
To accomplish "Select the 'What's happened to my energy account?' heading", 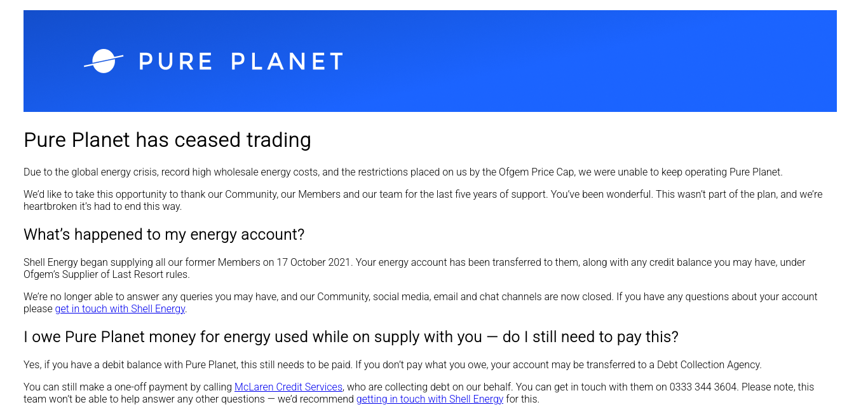I will click(164, 235).
